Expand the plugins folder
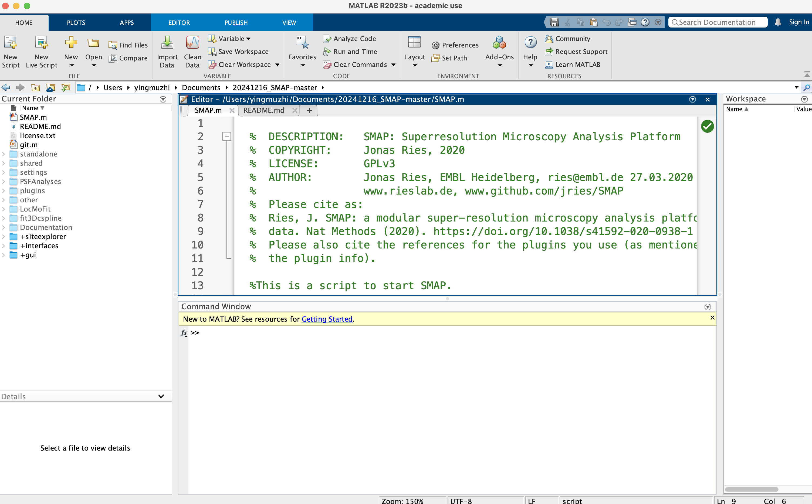 pos(4,191)
